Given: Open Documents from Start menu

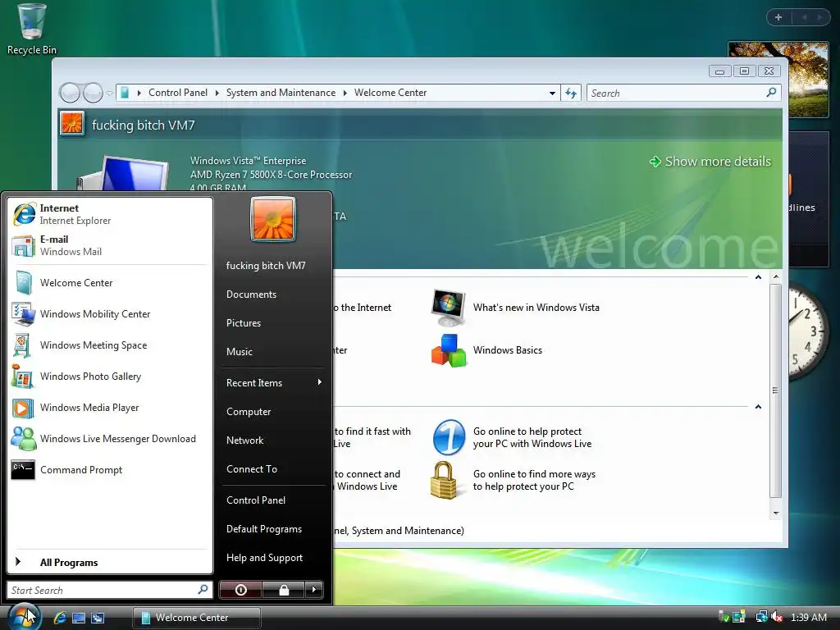Looking at the screenshot, I should (274, 294).
